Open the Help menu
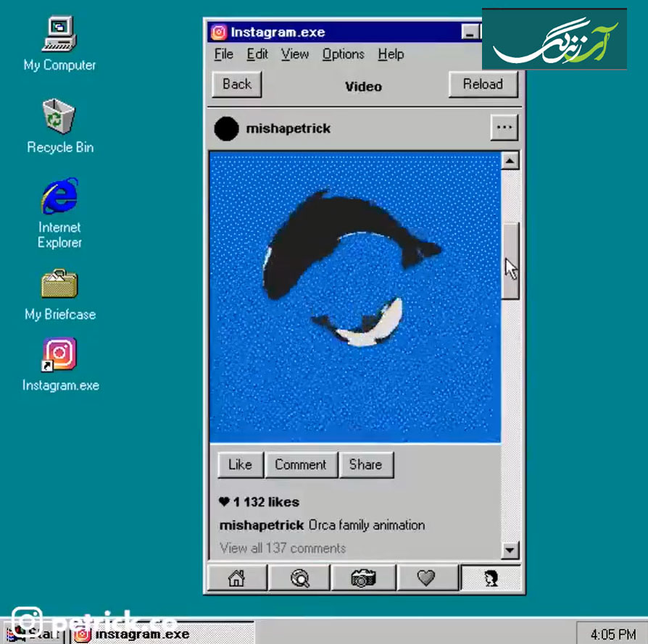This screenshot has height=644, width=648. pos(391,54)
